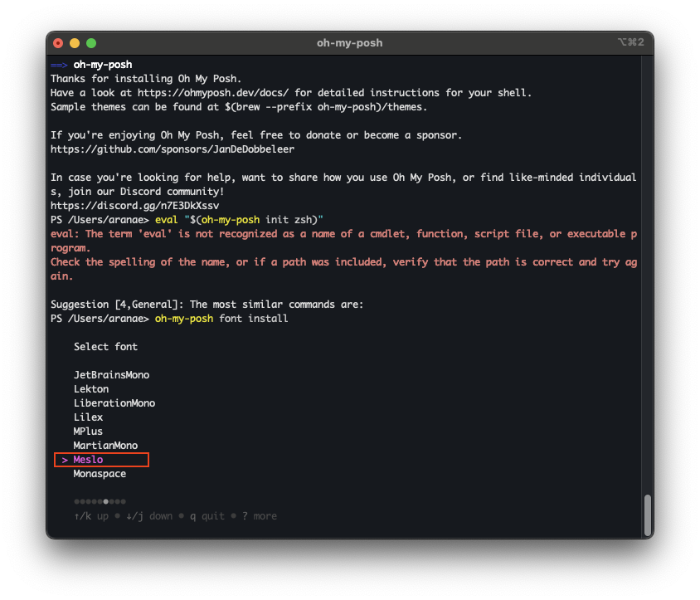Click the eval command line text
The height and width of the screenshot is (600, 700).
point(239,220)
